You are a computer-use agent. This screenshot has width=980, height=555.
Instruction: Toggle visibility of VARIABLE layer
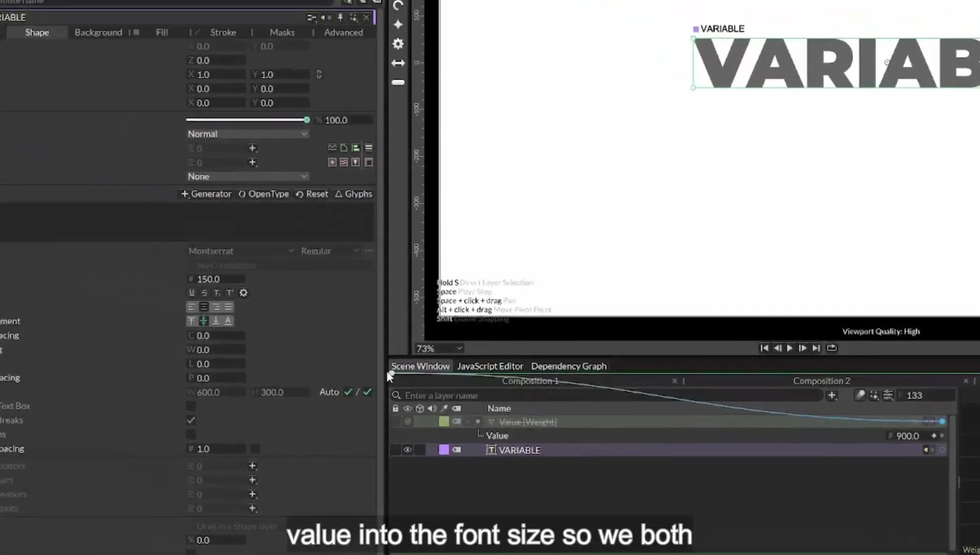[407, 450]
